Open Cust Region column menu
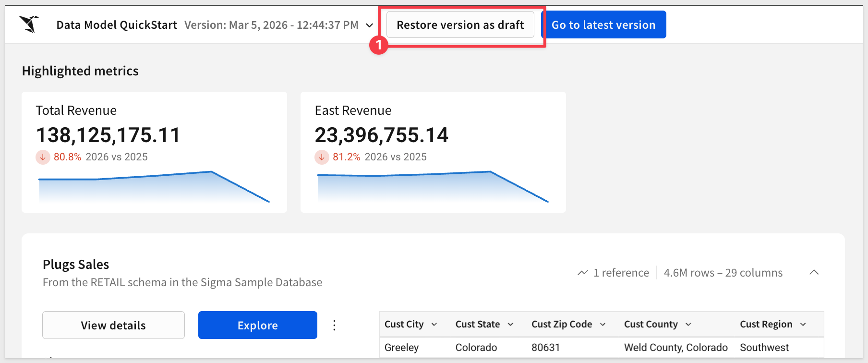Screen dimensions: 868x363 click(803, 325)
